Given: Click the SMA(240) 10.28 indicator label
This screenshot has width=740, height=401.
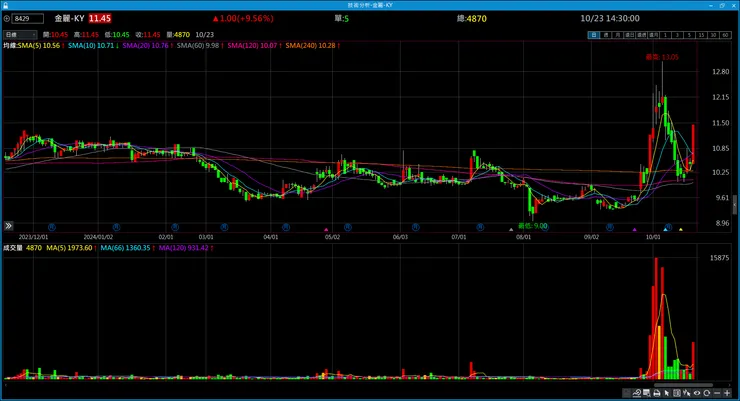Looking at the screenshot, I should [x=311, y=46].
